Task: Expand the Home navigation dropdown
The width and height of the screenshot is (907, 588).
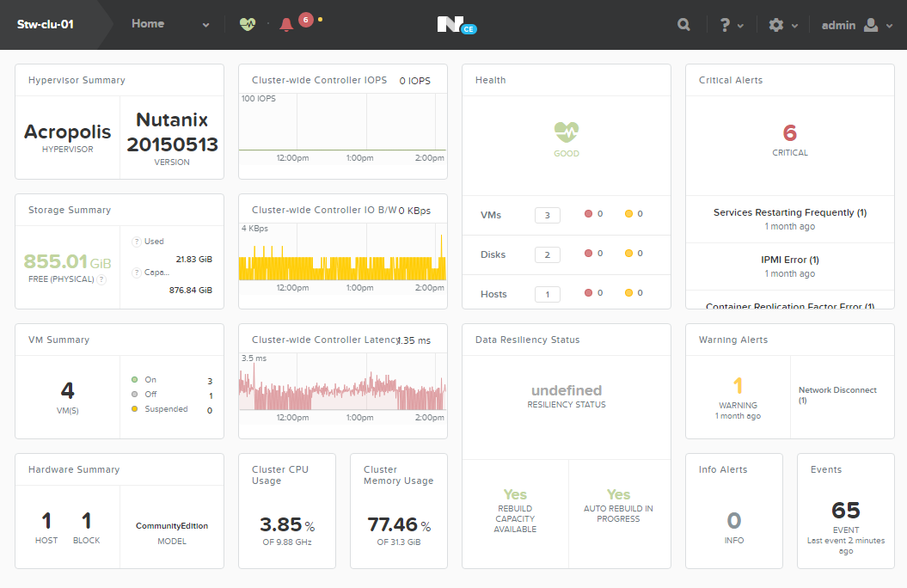Action: (x=205, y=24)
